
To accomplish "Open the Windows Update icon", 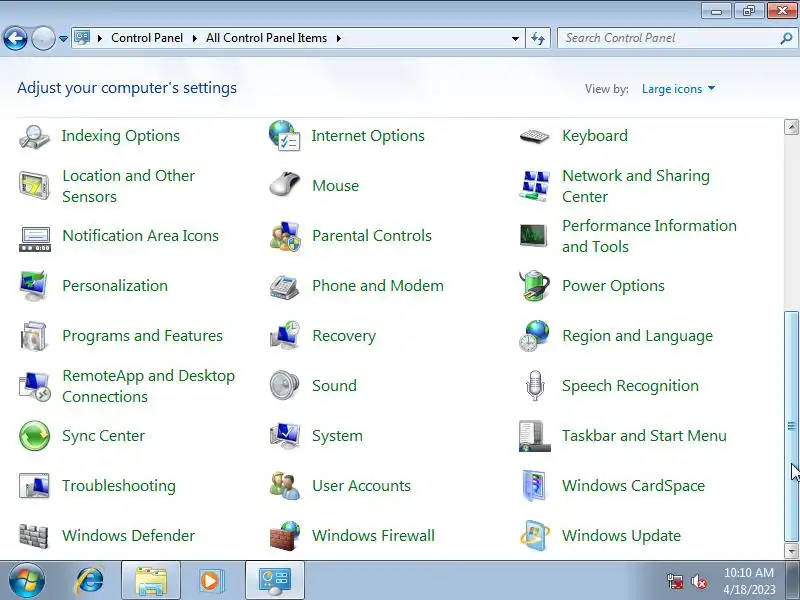I will coord(535,536).
